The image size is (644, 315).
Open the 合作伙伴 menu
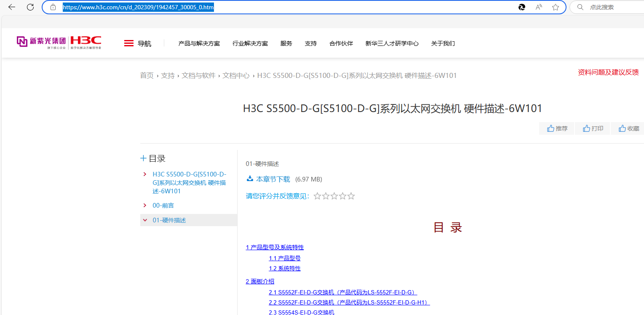point(341,43)
